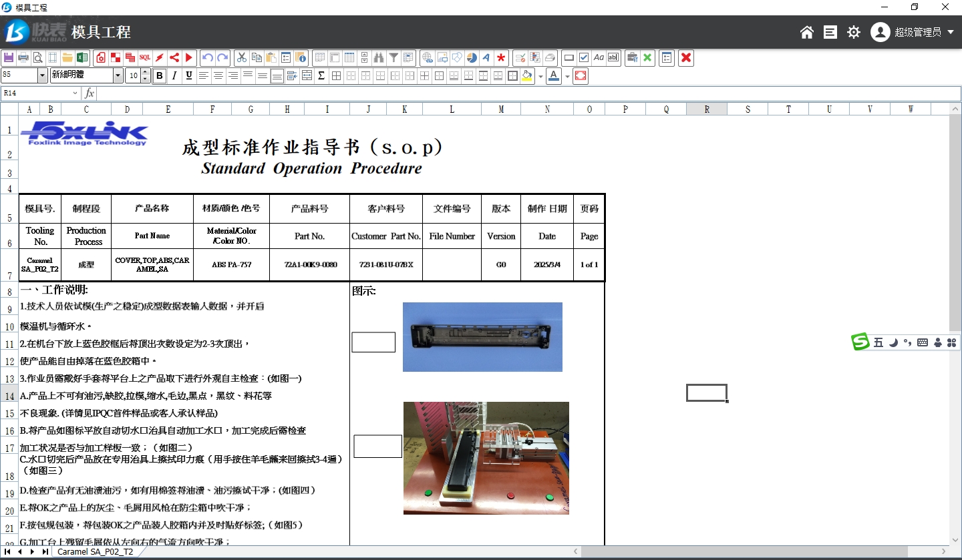The image size is (962, 560).
Task: Open the fill color dropdown arrow
Action: point(540,75)
